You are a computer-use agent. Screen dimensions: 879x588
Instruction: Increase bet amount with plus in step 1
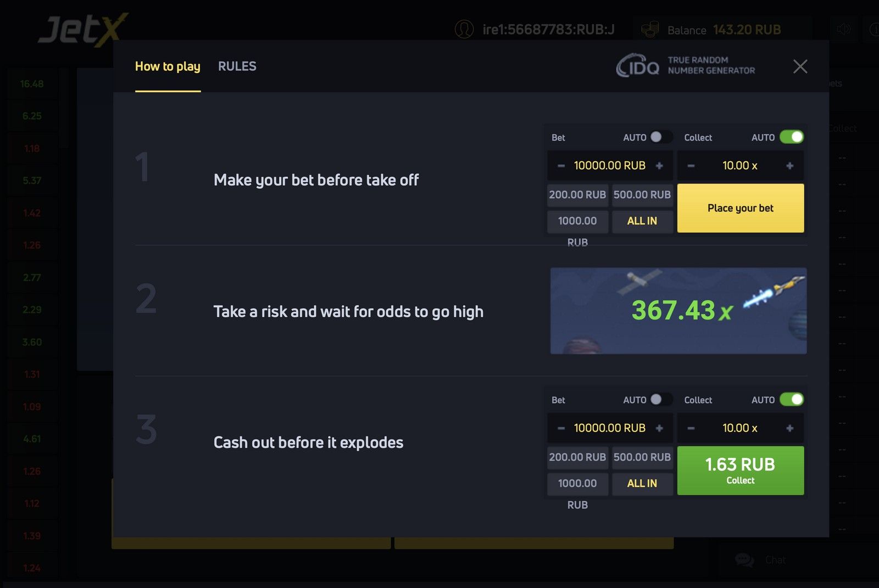tap(659, 166)
